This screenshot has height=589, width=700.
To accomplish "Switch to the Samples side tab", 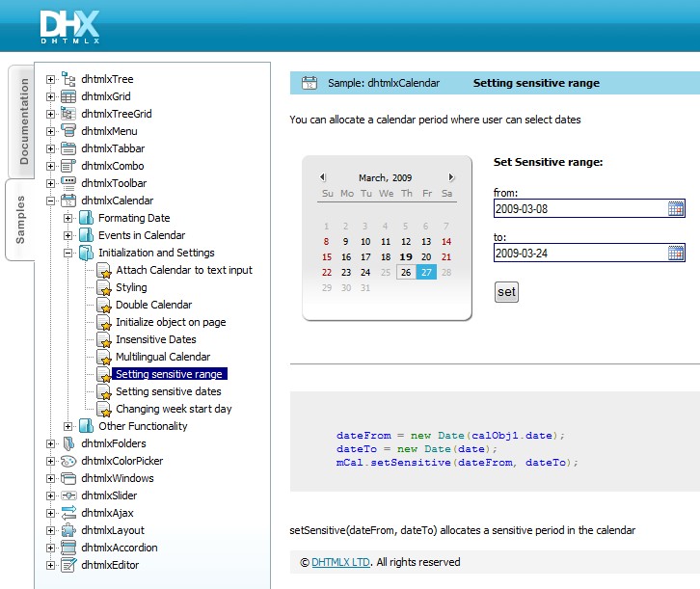I will coord(20,220).
